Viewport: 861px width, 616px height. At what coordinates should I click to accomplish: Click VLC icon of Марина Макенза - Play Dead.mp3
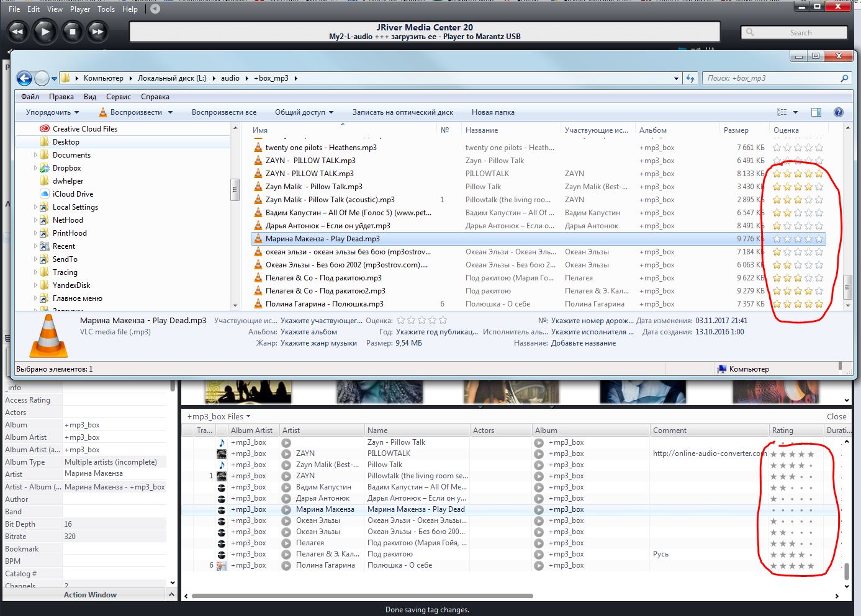(x=258, y=239)
